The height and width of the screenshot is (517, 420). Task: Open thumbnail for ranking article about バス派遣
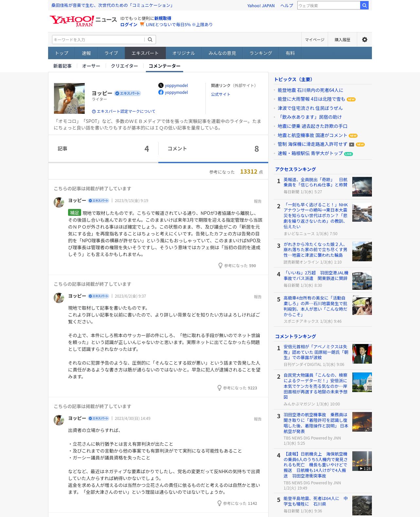(362, 280)
